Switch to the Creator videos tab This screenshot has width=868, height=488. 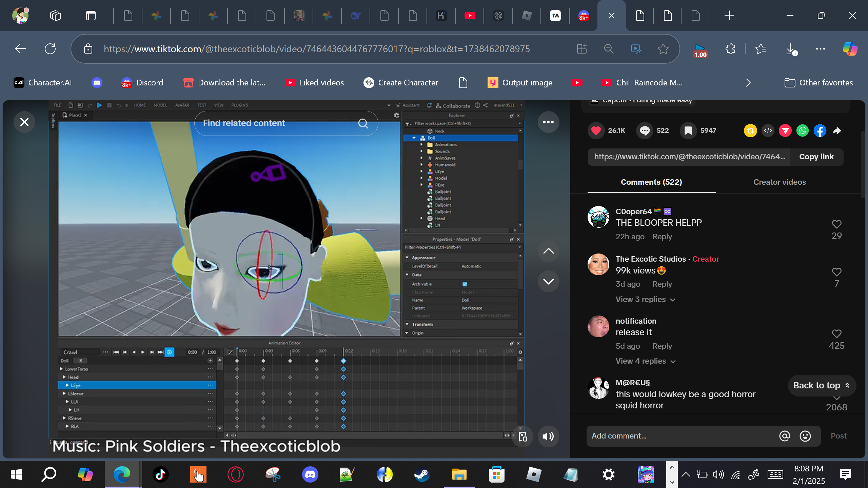780,182
